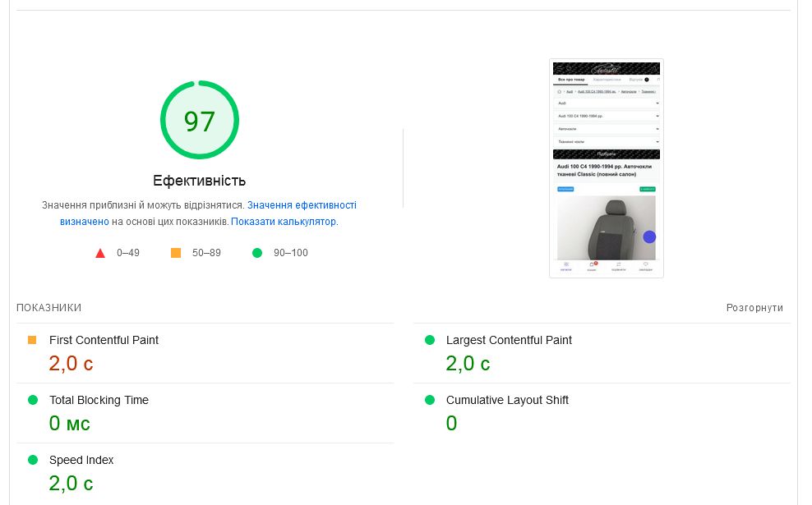Open the Значення ефективності визначено link
This screenshot has height=505, width=812.
302,205
